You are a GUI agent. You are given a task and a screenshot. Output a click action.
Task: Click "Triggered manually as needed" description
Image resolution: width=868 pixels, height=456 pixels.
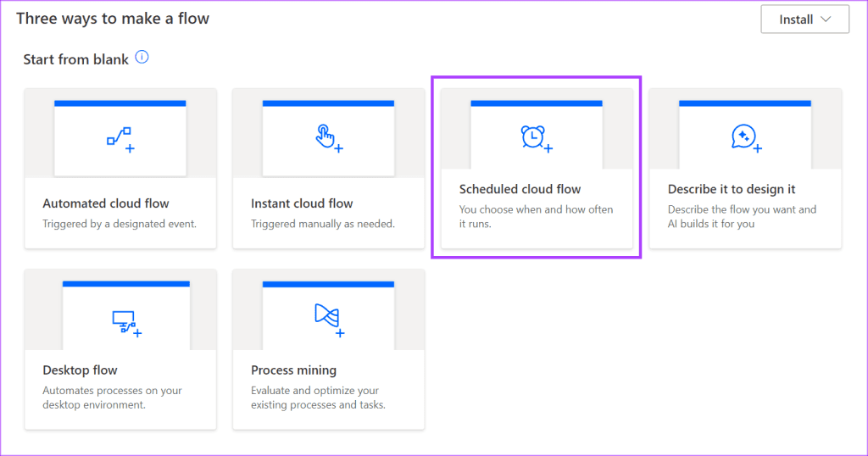pos(323,224)
